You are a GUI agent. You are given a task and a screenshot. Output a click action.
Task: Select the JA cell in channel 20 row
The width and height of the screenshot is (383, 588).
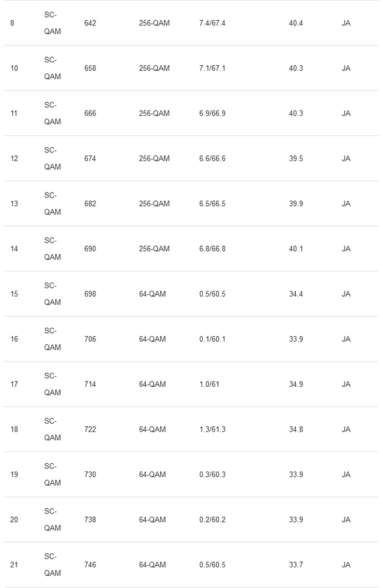click(x=346, y=520)
